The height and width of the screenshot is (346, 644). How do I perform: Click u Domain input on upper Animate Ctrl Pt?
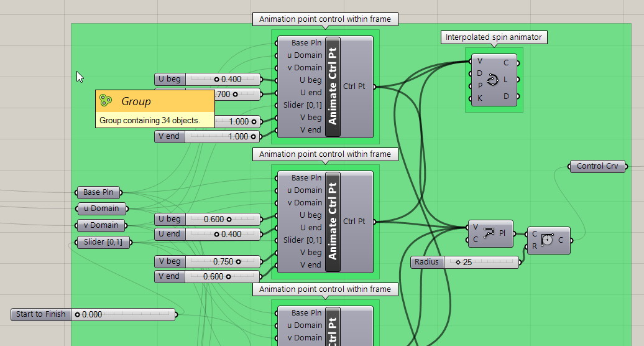(x=304, y=55)
